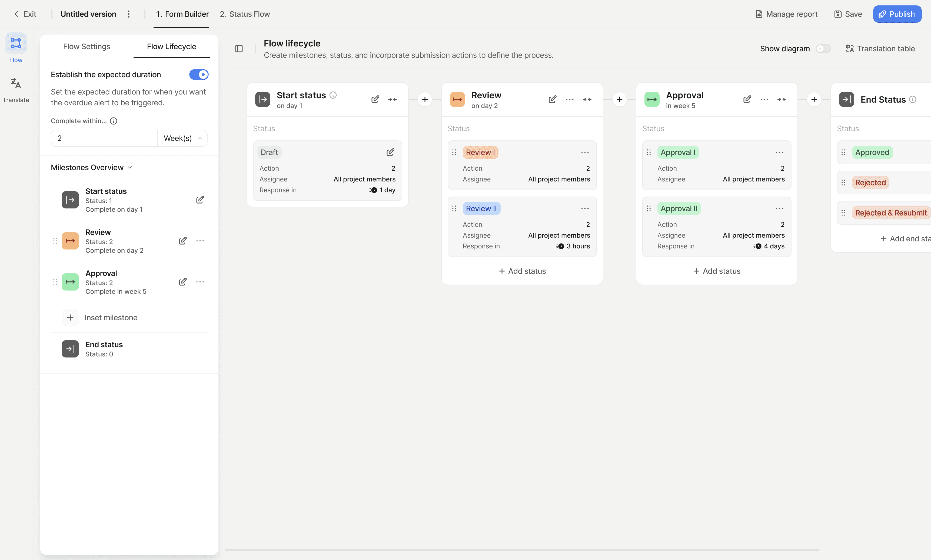This screenshot has height=560, width=931.
Task: Add milestone between Review and Approval
Action: click(x=619, y=100)
